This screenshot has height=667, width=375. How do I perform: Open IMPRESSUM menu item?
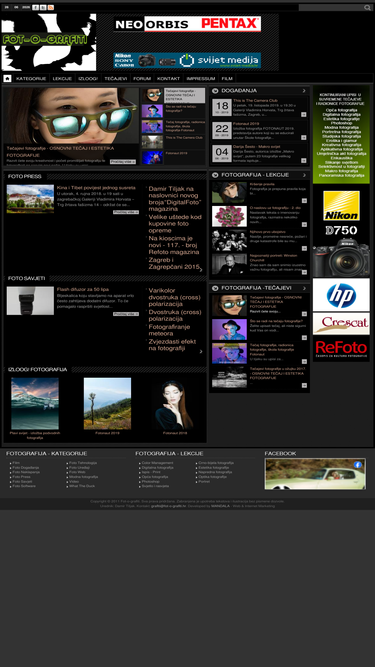coord(201,79)
